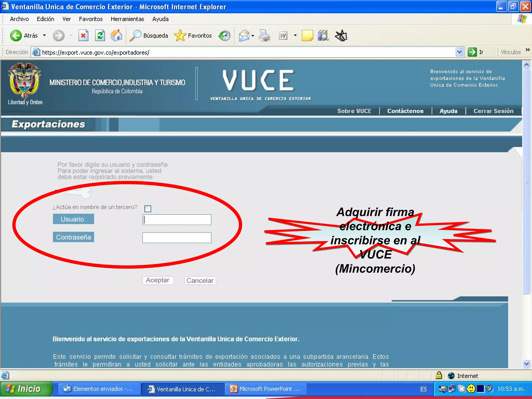Open the History clock icon
The height and width of the screenshot is (399, 532).
coord(224,36)
